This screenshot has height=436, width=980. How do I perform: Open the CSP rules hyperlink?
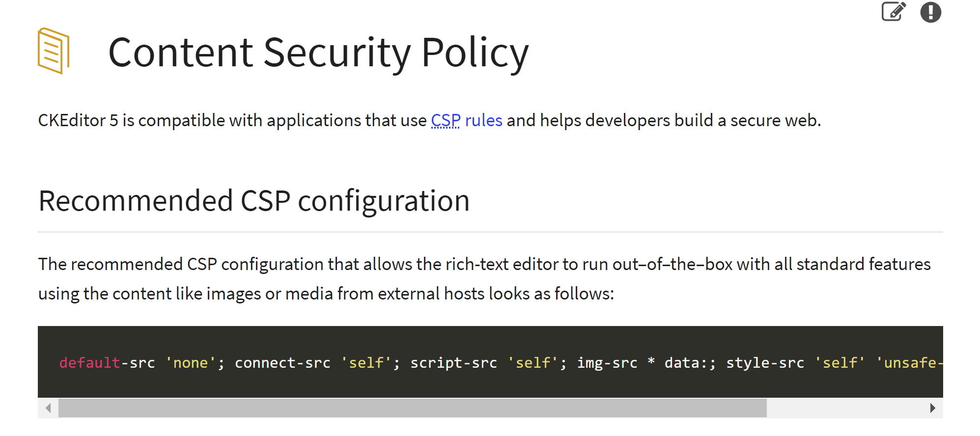point(466,120)
